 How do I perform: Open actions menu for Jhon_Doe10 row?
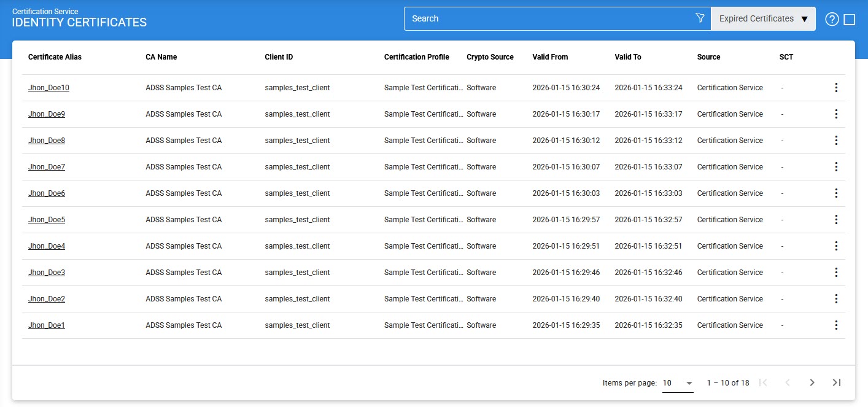point(835,88)
